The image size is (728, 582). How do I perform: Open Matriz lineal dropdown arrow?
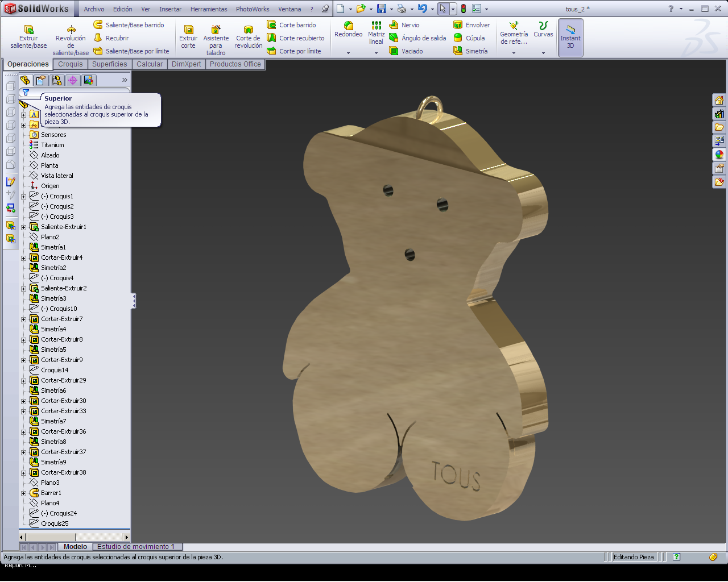[376, 53]
